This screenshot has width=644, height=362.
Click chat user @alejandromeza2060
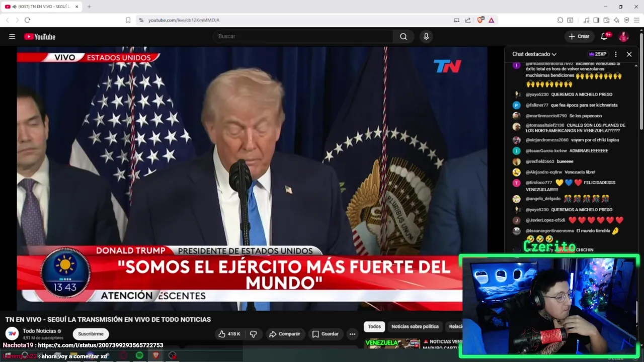pyautogui.click(x=547, y=140)
